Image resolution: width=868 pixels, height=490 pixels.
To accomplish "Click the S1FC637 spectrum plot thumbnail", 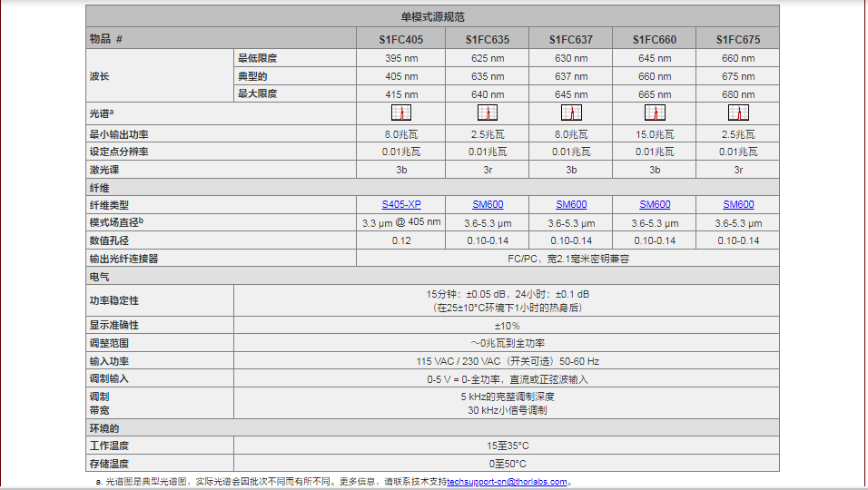I will coord(571,113).
